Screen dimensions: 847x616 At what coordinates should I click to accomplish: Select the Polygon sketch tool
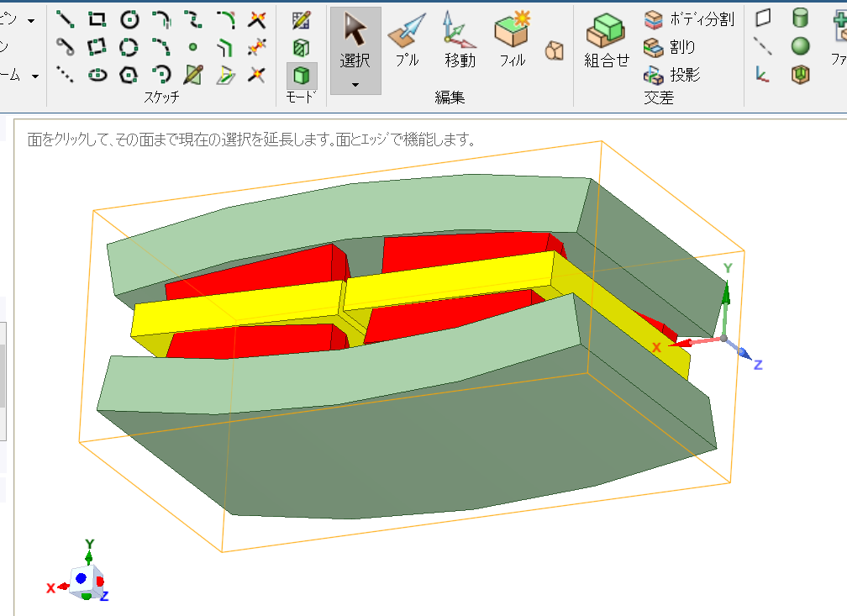click(x=129, y=75)
